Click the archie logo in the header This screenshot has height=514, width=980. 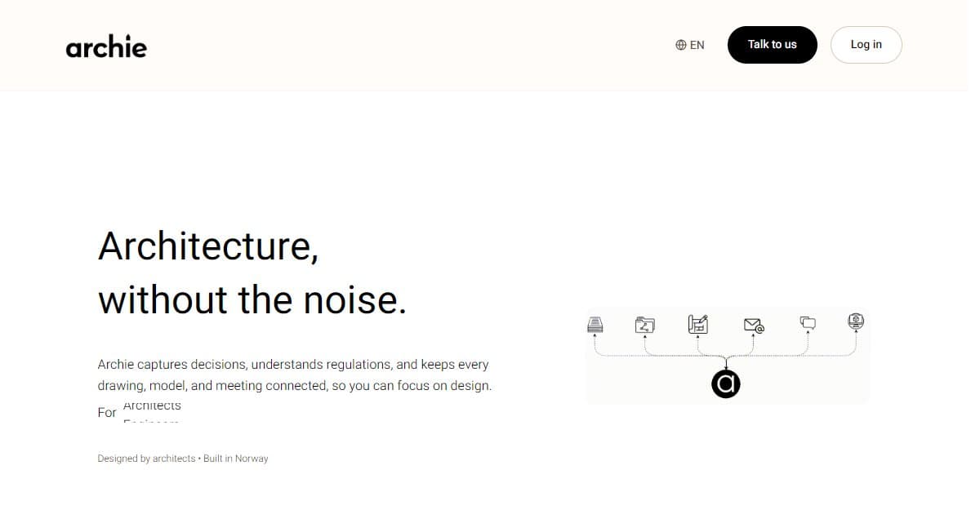pos(106,47)
